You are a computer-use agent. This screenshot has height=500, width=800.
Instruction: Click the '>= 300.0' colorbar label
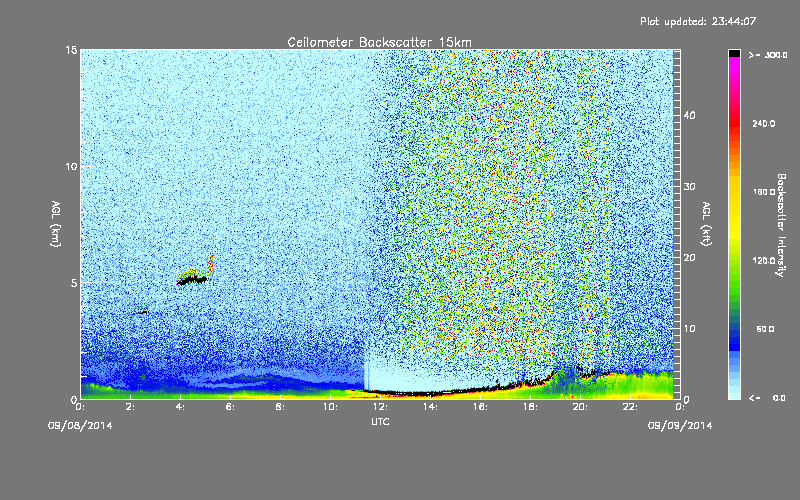pyautogui.click(x=768, y=55)
